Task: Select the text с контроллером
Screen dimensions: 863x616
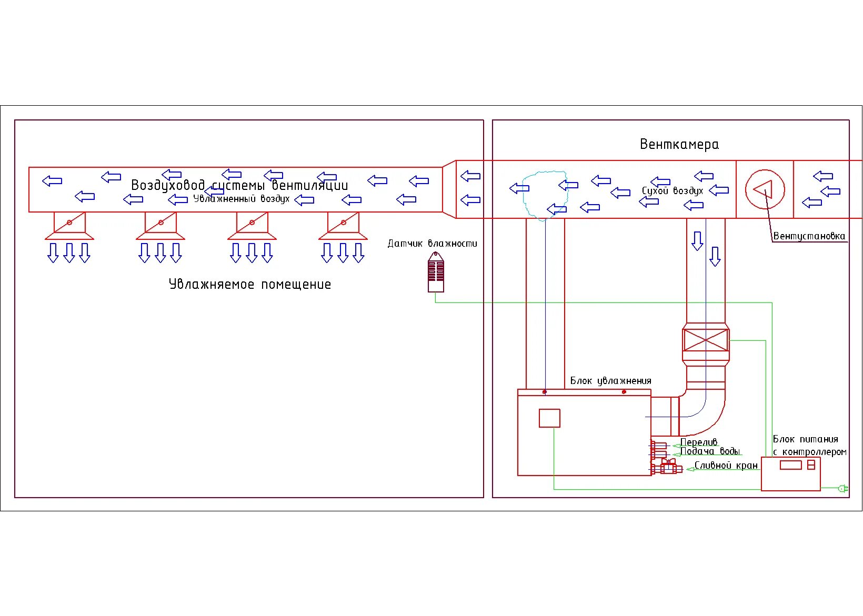Action: tap(810, 452)
